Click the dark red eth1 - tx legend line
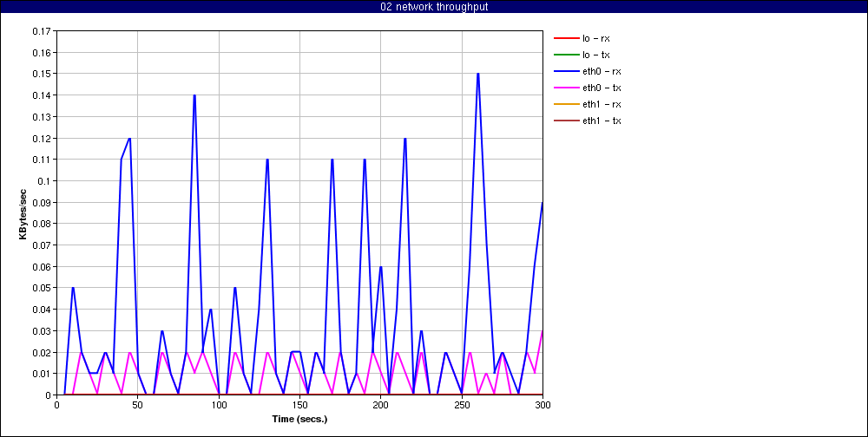 [x=565, y=121]
